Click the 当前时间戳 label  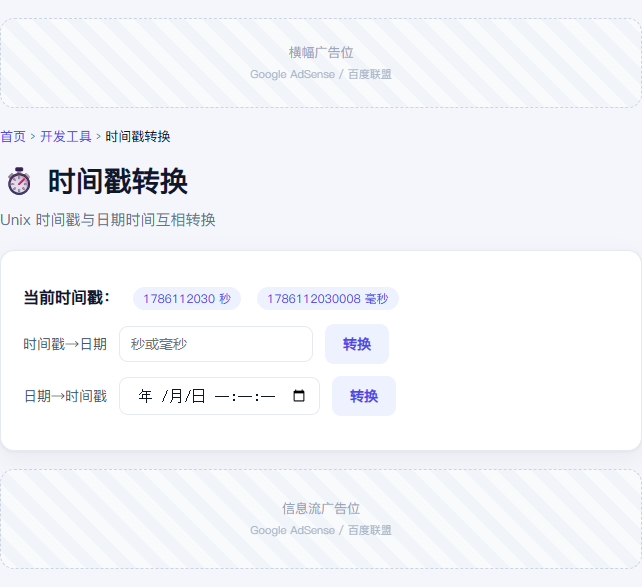(67, 298)
